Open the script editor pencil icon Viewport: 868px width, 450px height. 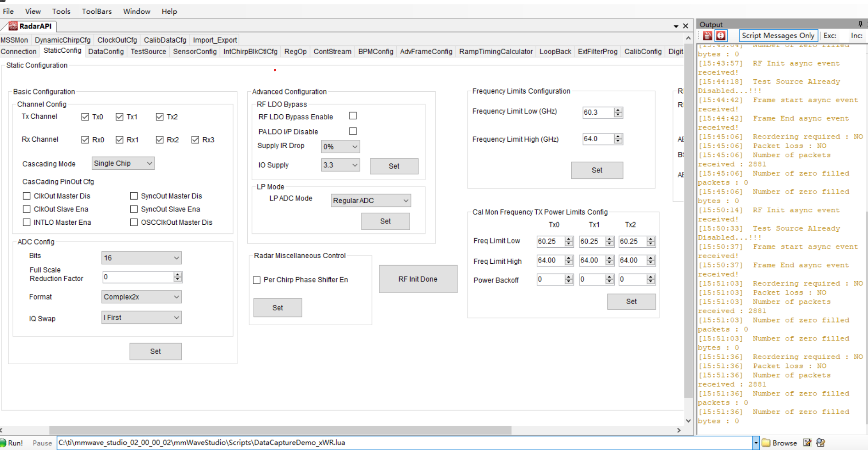coord(807,443)
